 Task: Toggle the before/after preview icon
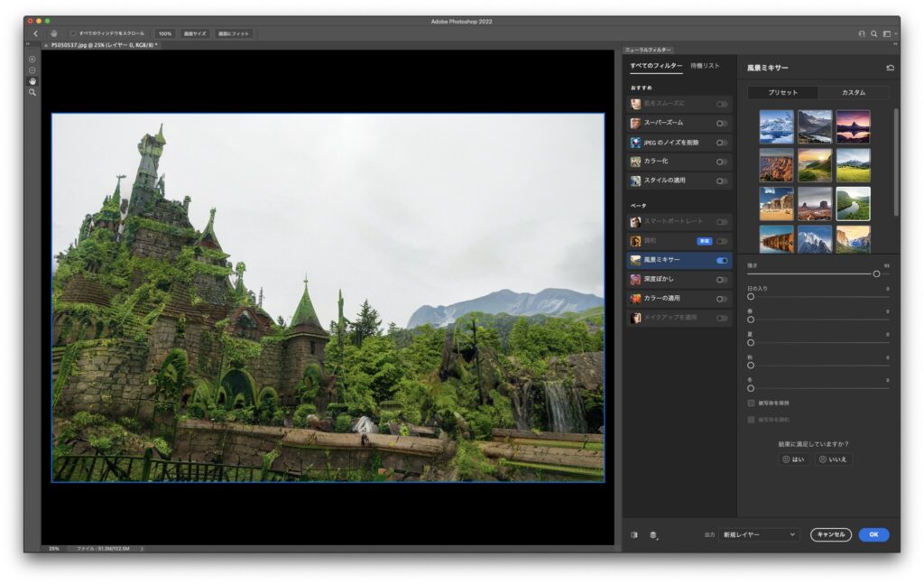(x=634, y=534)
